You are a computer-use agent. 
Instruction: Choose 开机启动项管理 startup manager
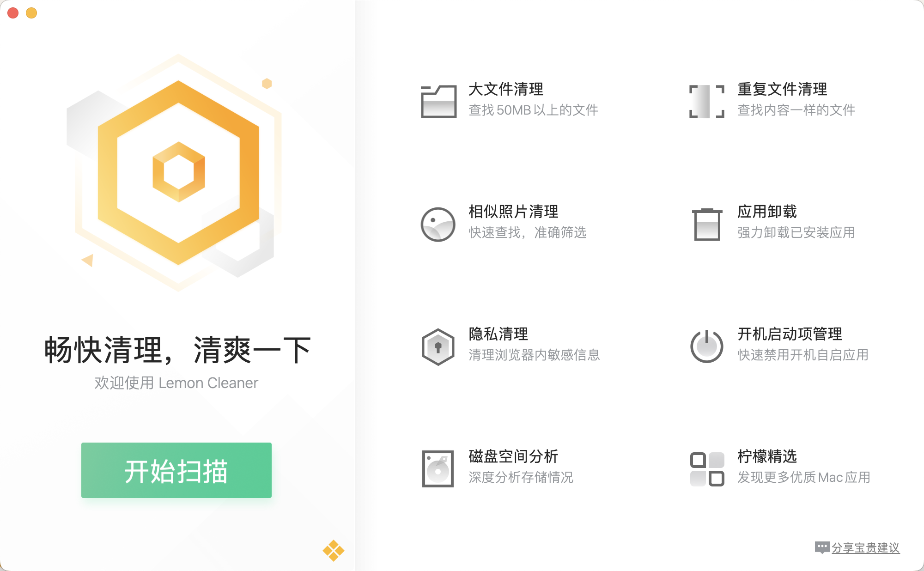point(790,334)
